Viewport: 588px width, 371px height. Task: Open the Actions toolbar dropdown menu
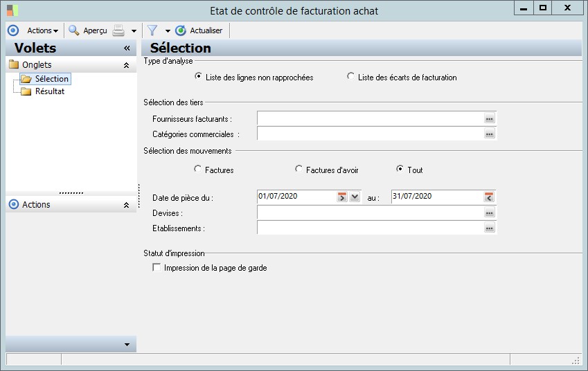(x=42, y=30)
